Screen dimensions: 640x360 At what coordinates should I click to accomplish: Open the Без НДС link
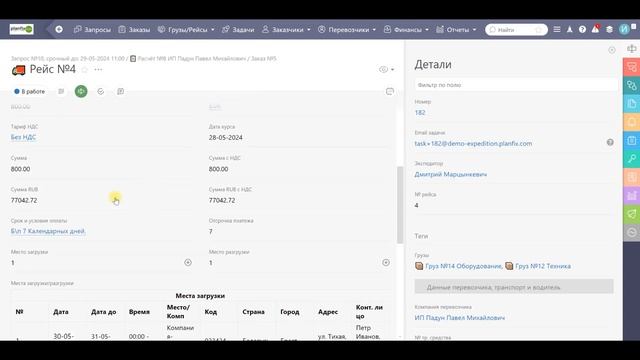click(23, 137)
